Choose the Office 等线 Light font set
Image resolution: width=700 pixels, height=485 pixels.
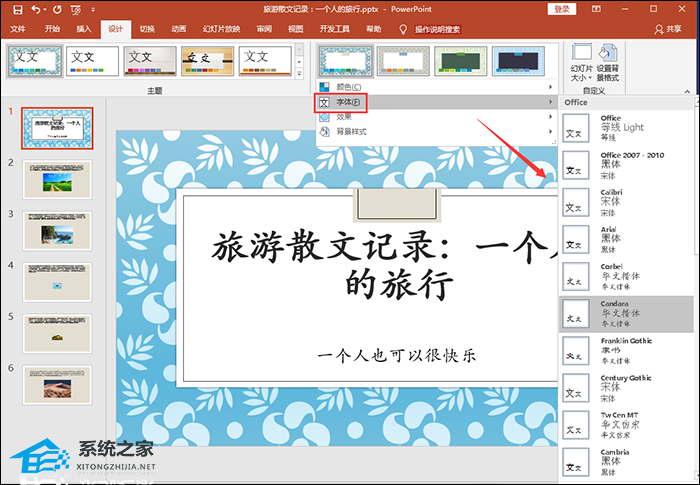coord(626,128)
